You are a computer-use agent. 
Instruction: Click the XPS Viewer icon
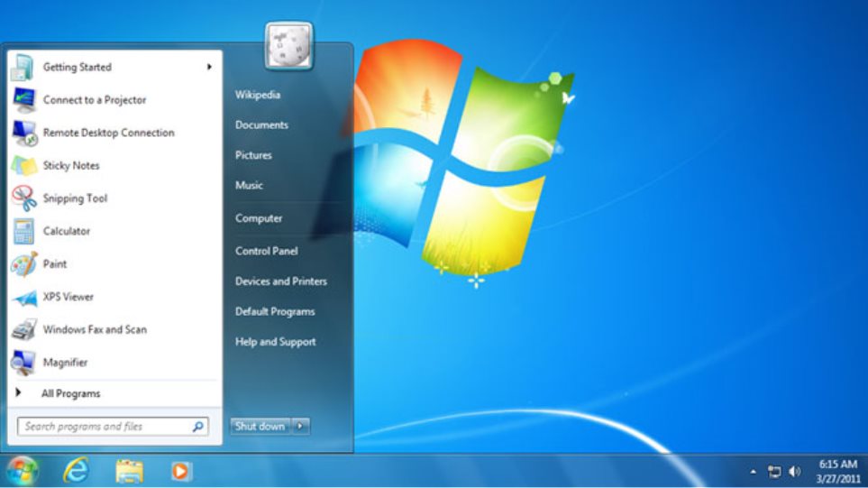(x=23, y=298)
